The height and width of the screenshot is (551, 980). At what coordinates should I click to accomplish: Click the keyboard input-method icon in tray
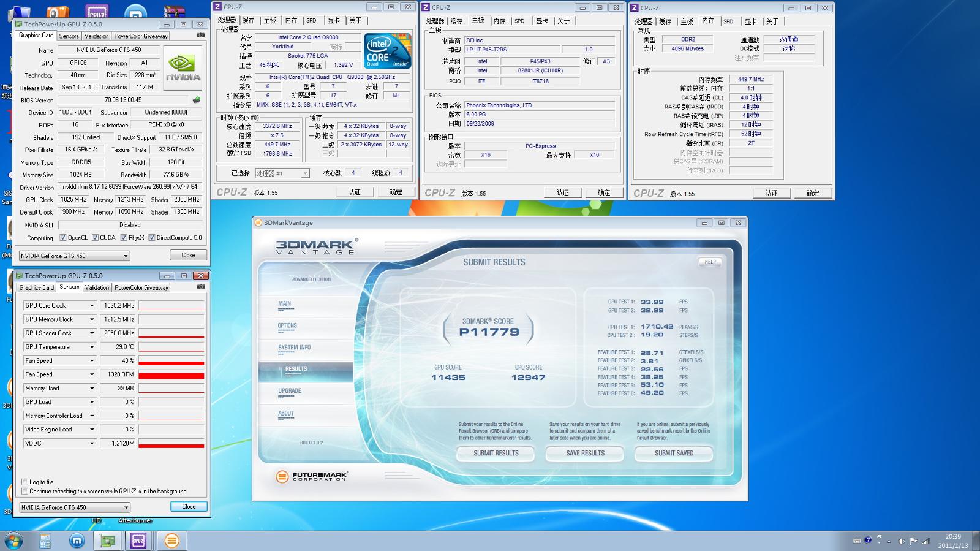click(857, 541)
